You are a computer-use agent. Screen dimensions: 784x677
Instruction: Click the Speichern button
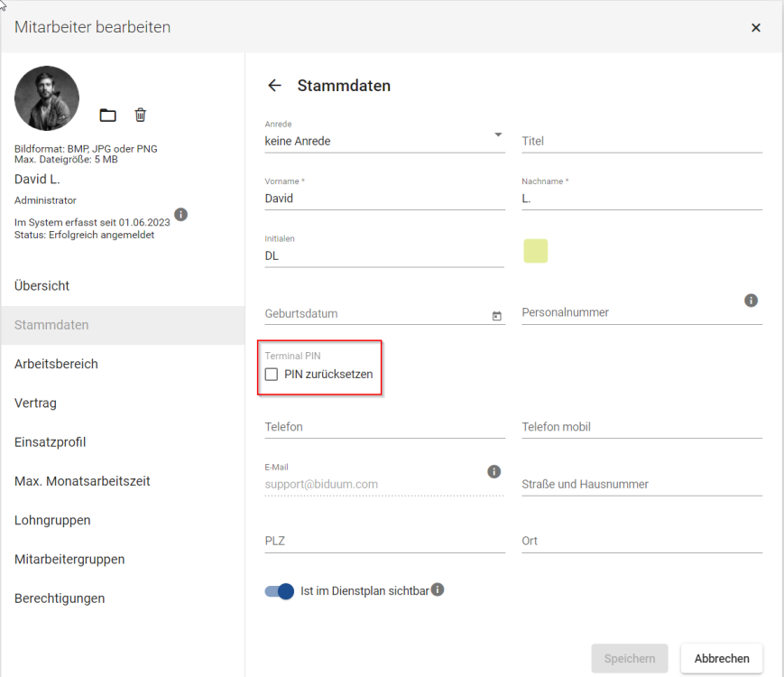(630, 658)
